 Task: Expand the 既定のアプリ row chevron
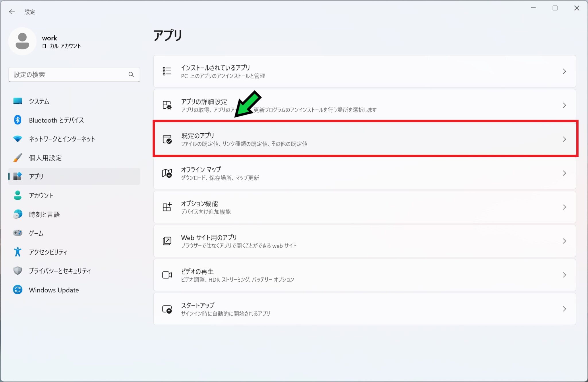pyautogui.click(x=564, y=139)
